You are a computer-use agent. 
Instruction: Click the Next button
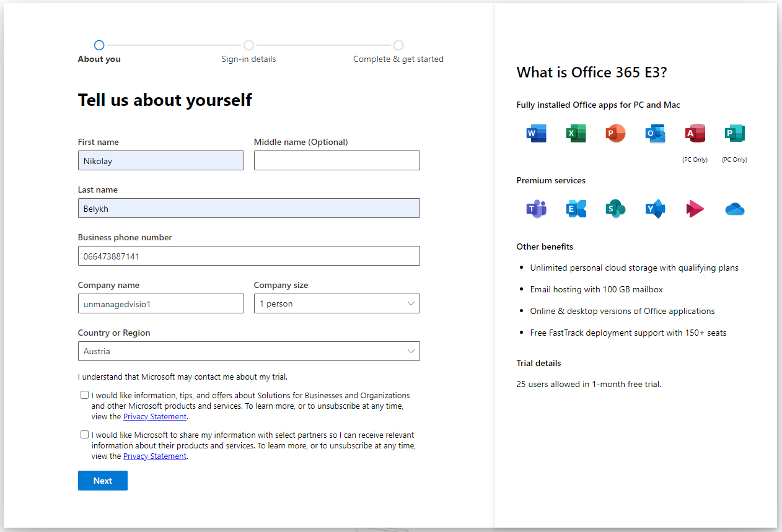[103, 481]
